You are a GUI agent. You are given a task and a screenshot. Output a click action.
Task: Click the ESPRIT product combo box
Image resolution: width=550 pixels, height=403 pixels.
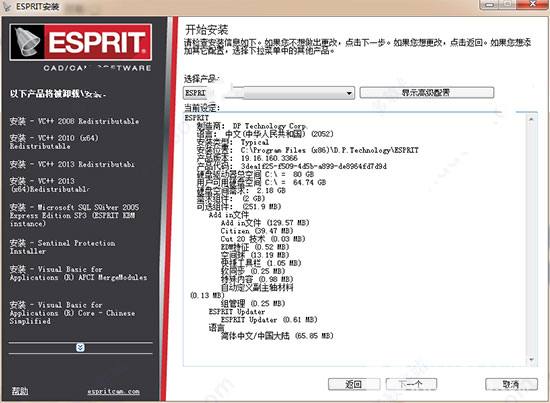click(x=269, y=93)
